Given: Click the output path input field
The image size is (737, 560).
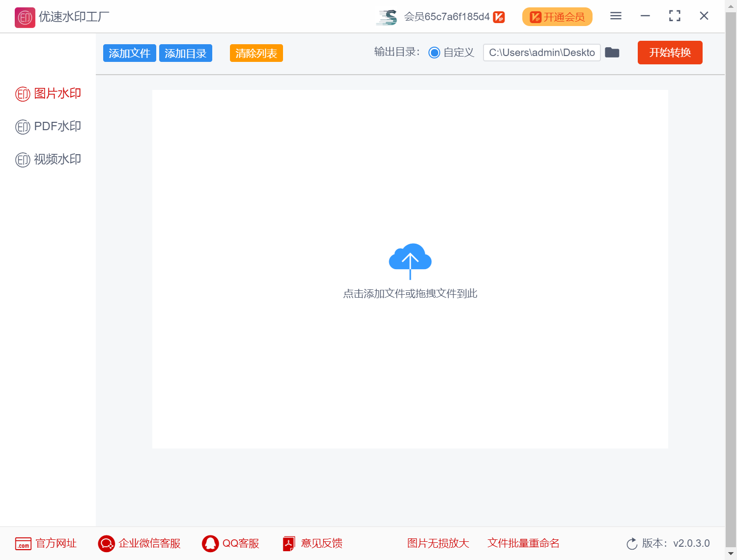Looking at the screenshot, I should (542, 53).
